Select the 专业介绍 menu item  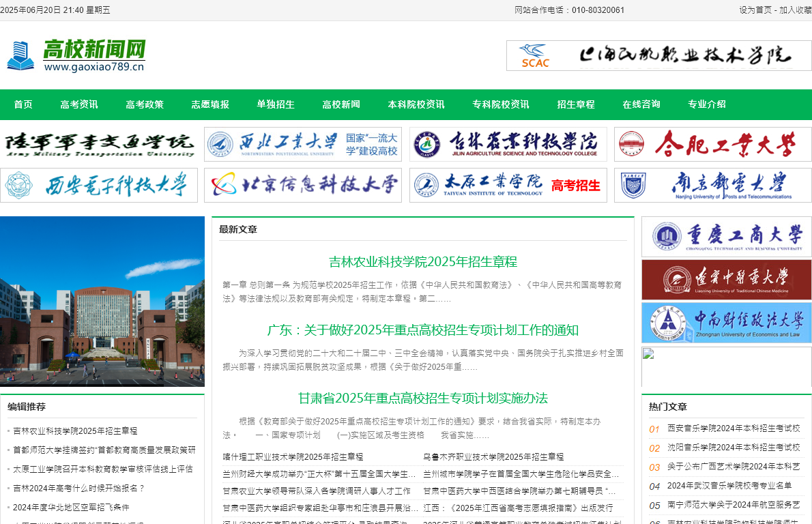point(707,104)
